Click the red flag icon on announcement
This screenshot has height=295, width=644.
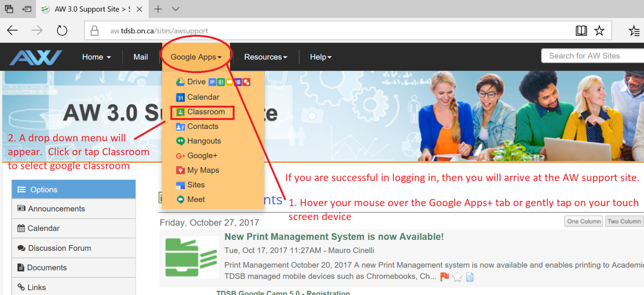tap(444, 277)
